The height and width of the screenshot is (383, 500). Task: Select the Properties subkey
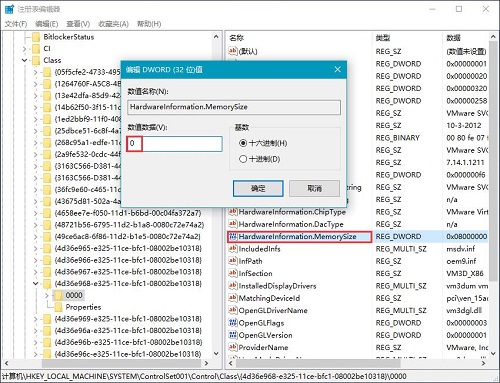(83, 307)
